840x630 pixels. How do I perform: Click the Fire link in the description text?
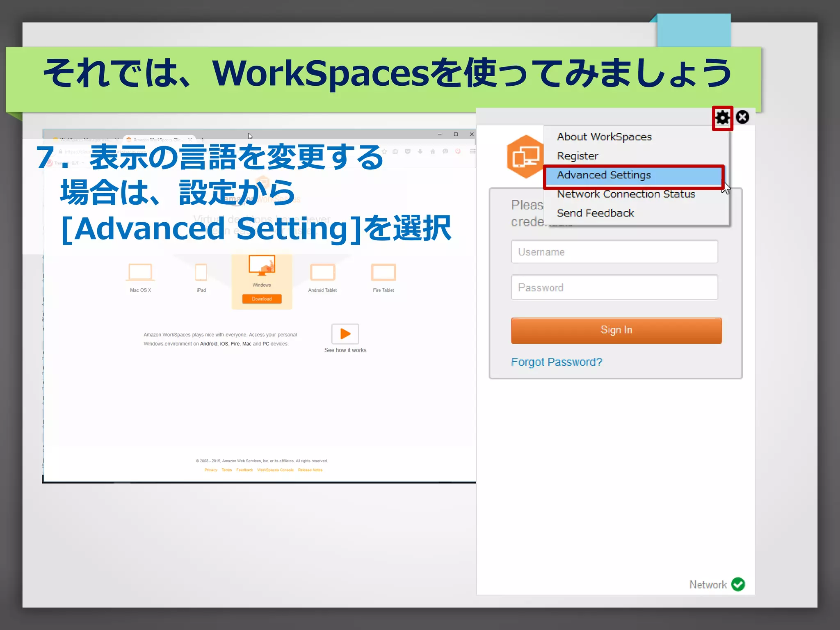[235, 344]
